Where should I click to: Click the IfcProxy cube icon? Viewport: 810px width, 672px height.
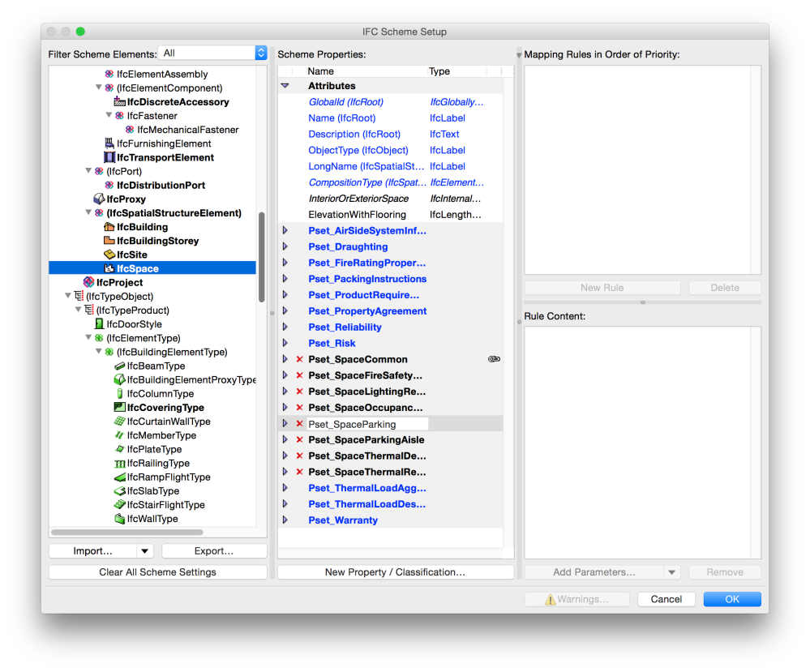click(x=99, y=199)
